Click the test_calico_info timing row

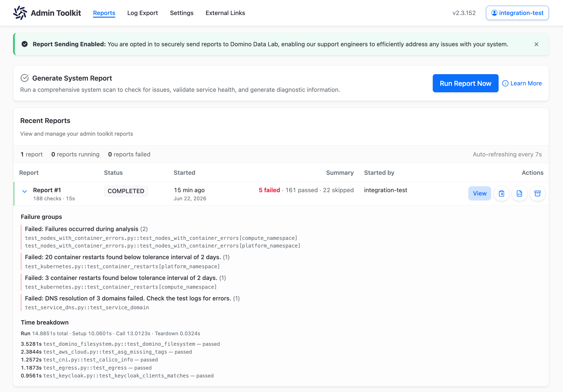coord(89,360)
